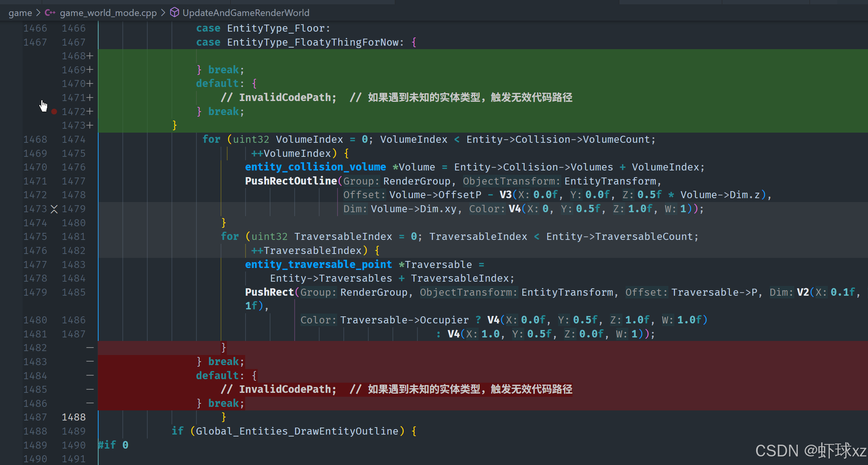Viewport: 868px width, 465px height.
Task: Click the '#if 0' preprocessor line
Action: pyautogui.click(x=113, y=445)
